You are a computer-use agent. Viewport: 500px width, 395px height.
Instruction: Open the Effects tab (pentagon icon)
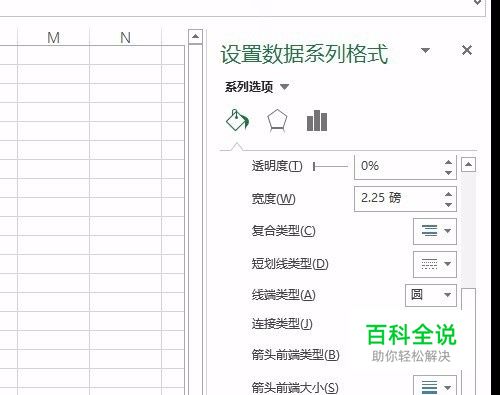[x=277, y=121]
